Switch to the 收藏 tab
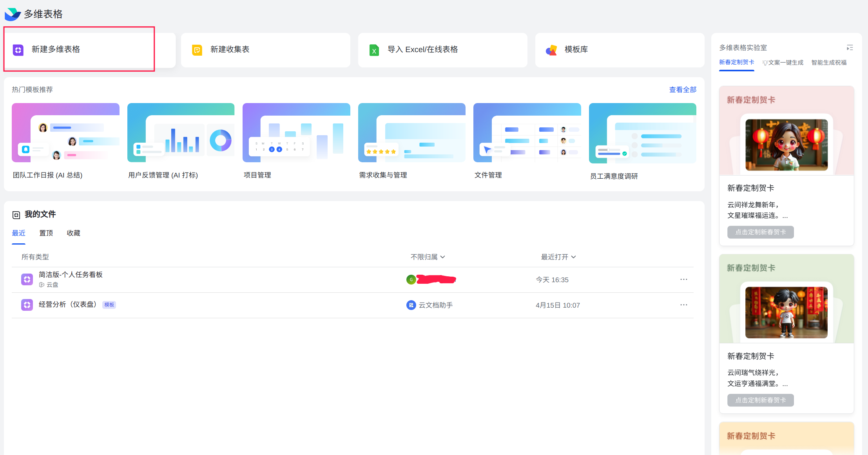The width and height of the screenshot is (868, 455). coord(73,233)
